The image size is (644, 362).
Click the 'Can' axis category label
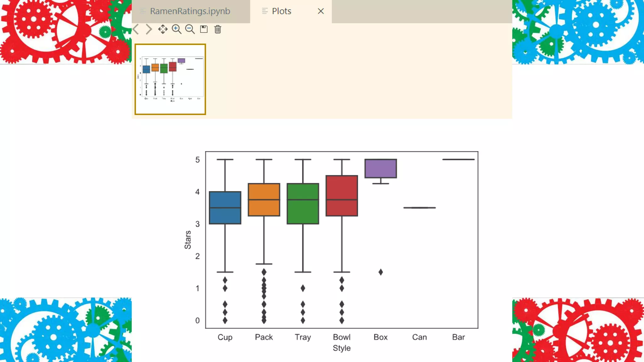click(x=419, y=337)
